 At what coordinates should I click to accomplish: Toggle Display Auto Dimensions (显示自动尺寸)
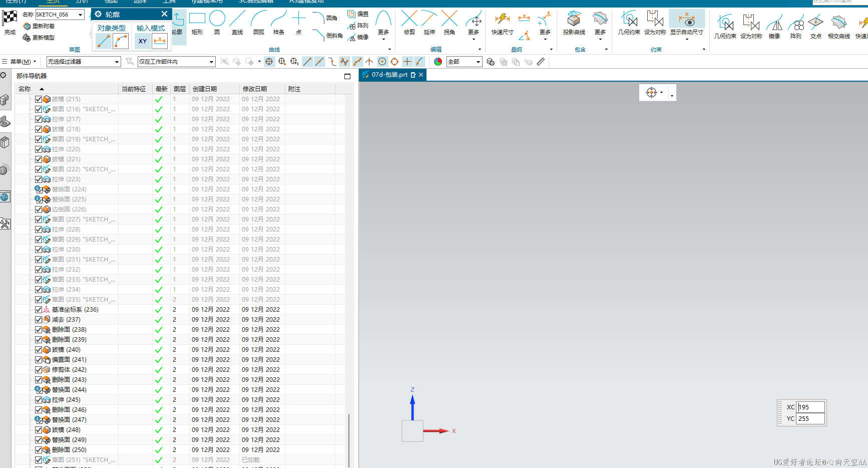(687, 23)
